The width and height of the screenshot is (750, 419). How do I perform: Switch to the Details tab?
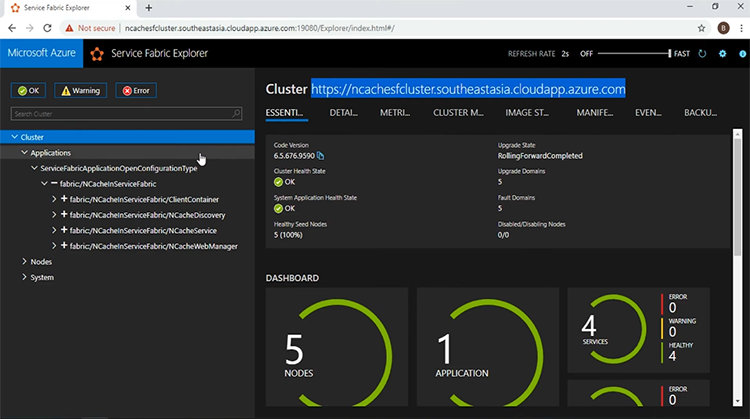click(x=343, y=113)
